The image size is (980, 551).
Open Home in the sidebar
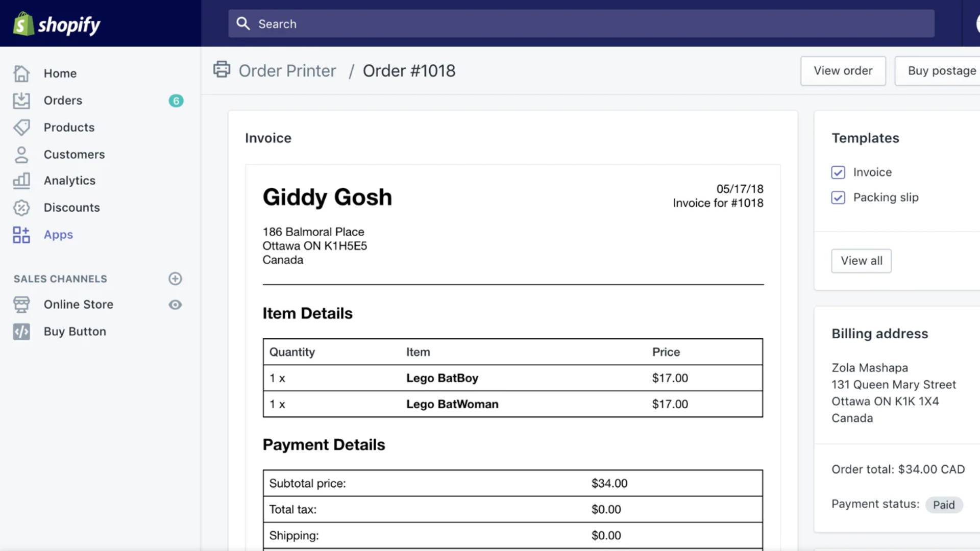click(60, 73)
